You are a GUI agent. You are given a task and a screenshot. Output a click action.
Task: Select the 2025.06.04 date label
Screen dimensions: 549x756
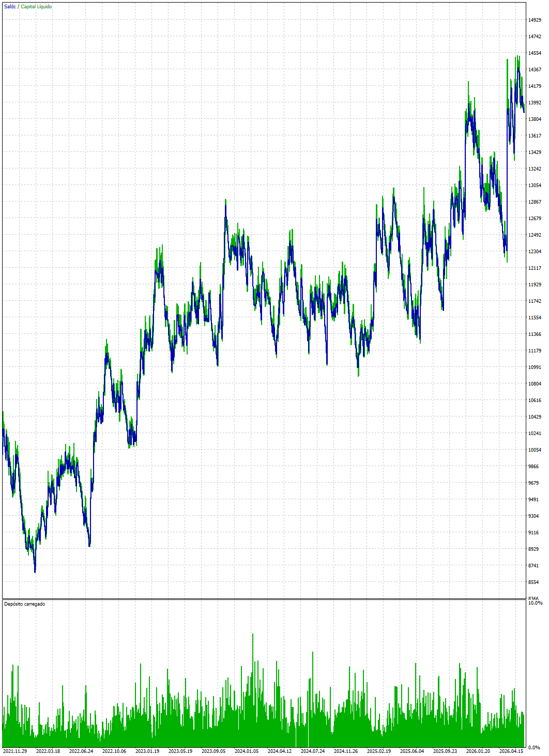(x=412, y=751)
